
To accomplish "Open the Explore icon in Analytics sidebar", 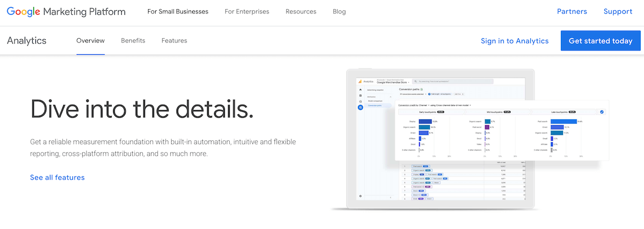I will pos(360,101).
